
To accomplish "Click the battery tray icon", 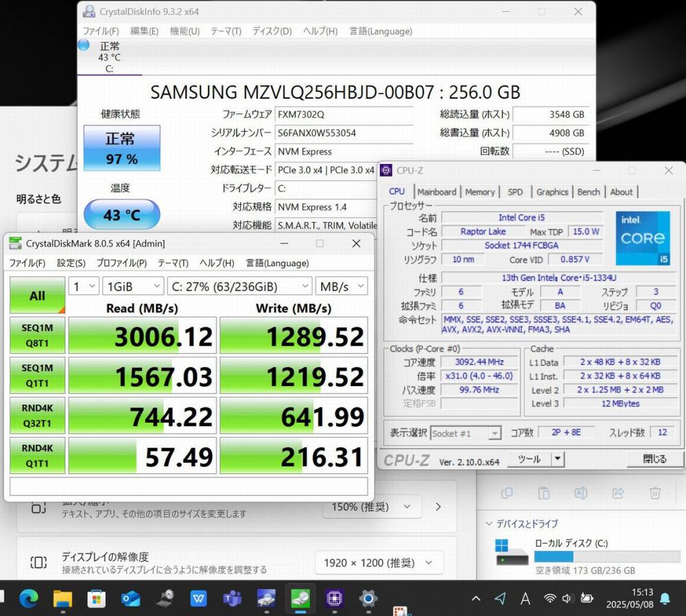I will coord(587,598).
